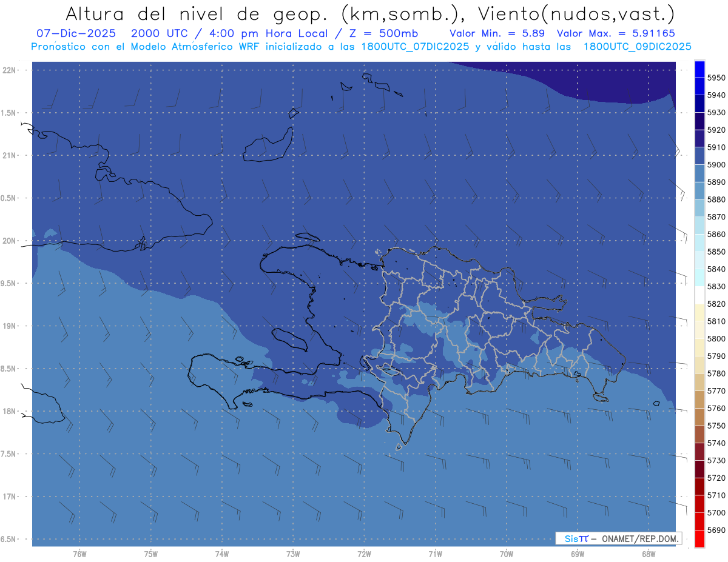Click the '5930' legend value

click(716, 113)
